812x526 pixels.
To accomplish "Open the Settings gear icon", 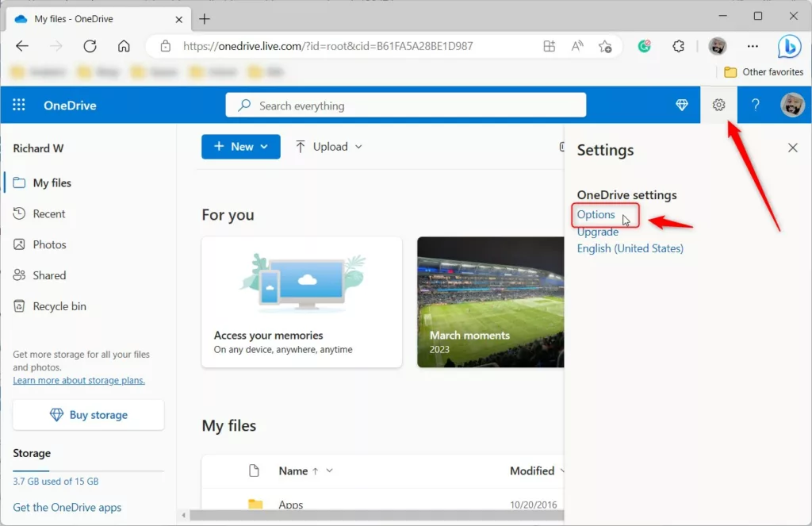I will 718,106.
